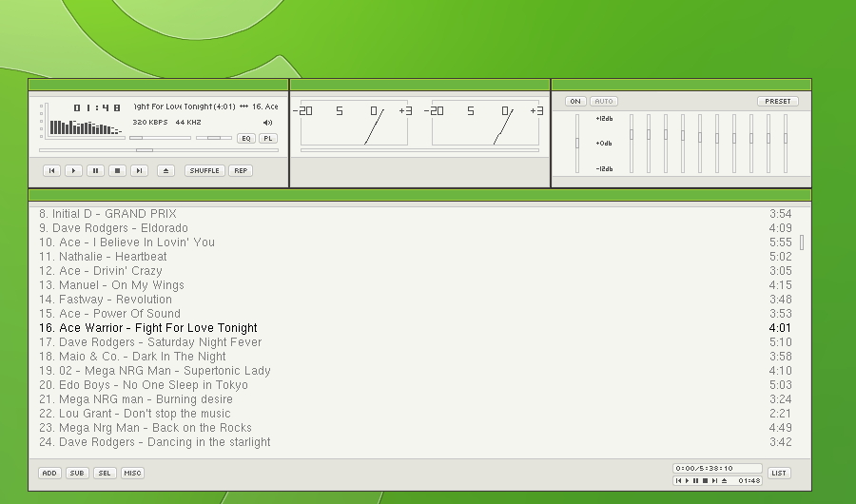Click the song position seek bar
Viewport: 856px width, 504px height.
(x=159, y=150)
